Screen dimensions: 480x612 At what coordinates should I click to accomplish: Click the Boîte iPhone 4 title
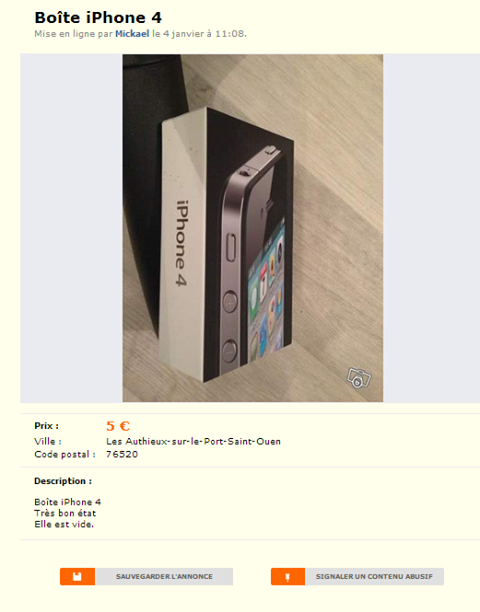point(98,18)
